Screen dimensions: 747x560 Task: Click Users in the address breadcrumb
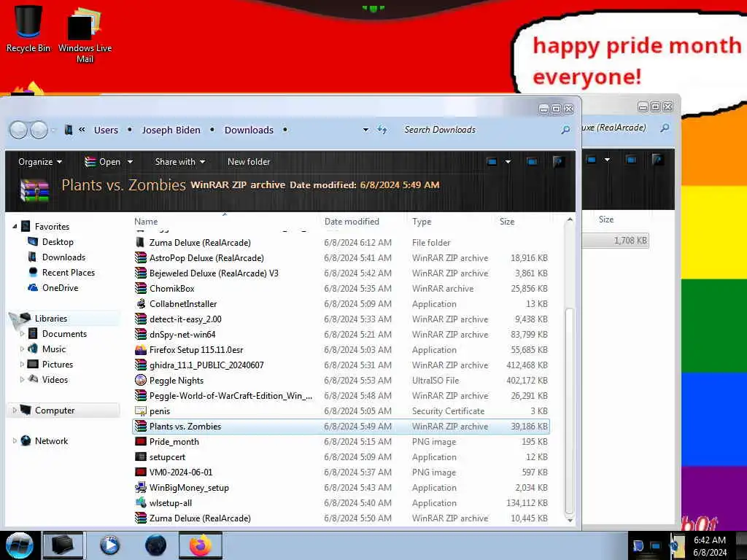click(x=106, y=130)
